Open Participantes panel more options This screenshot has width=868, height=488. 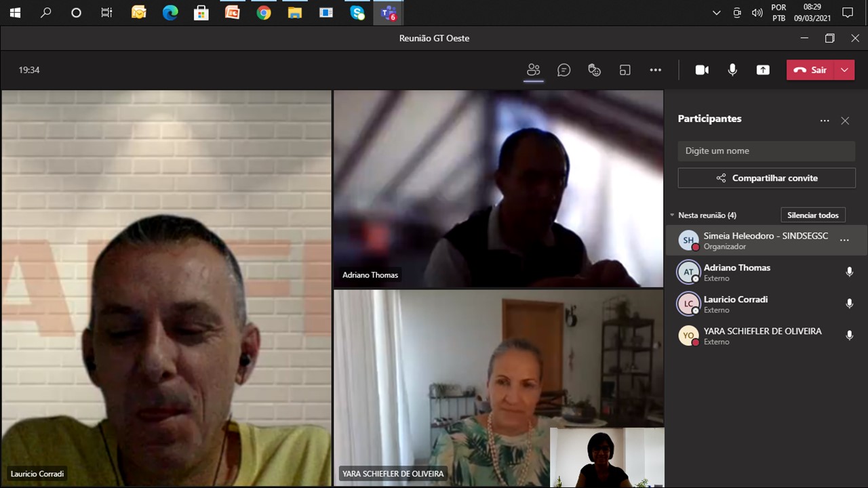[x=825, y=121]
